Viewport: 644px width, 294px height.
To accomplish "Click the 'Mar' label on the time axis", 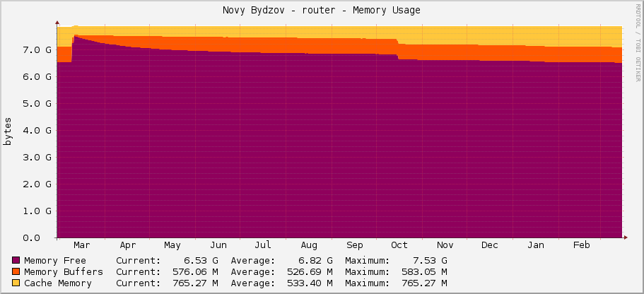I will click(x=82, y=245).
